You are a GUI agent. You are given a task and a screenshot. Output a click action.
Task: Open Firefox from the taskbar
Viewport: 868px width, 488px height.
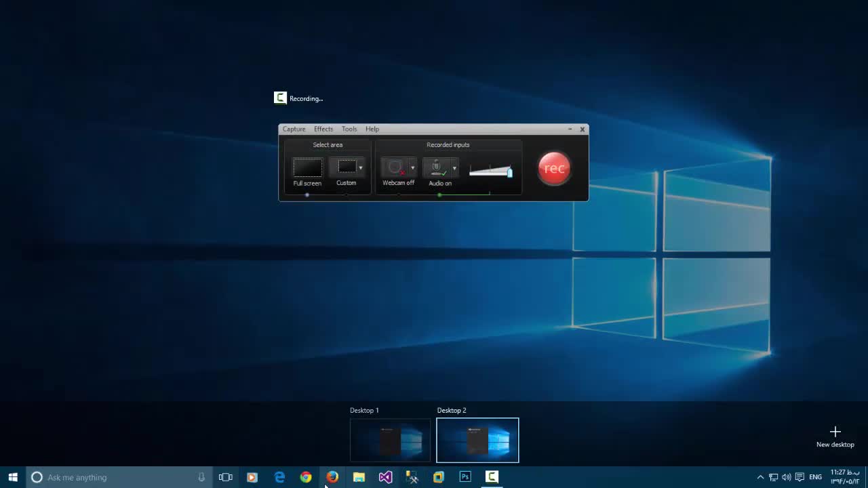(332, 477)
